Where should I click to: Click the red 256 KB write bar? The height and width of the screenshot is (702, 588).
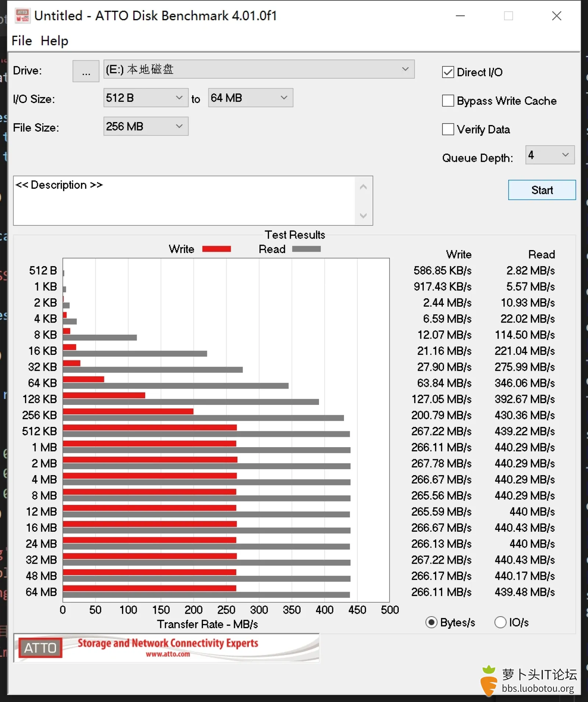(128, 411)
